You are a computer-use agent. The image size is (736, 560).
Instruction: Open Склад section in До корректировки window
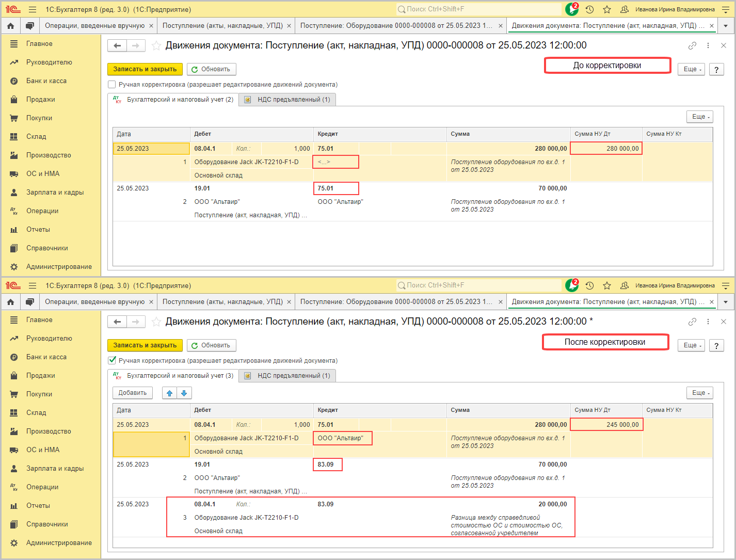[36, 137]
